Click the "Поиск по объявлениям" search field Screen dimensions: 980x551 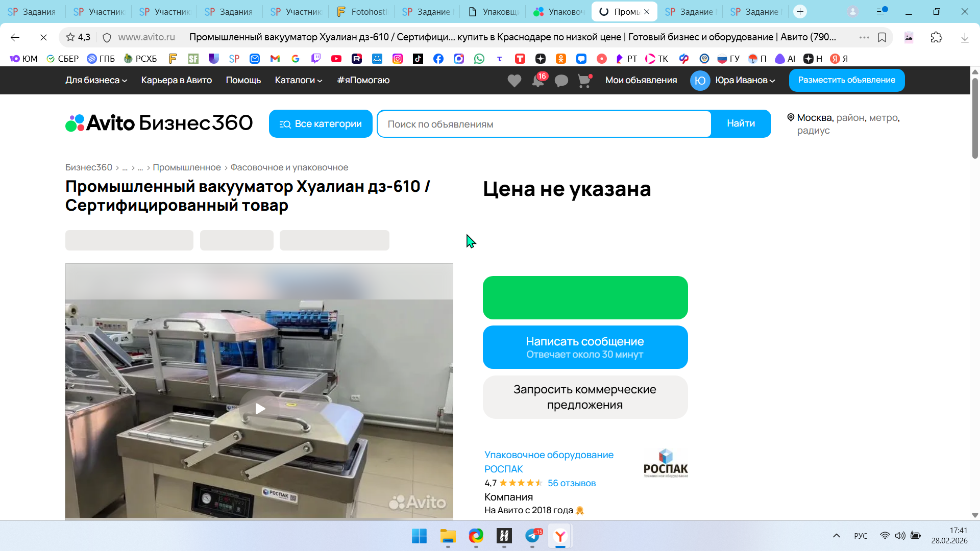click(544, 124)
